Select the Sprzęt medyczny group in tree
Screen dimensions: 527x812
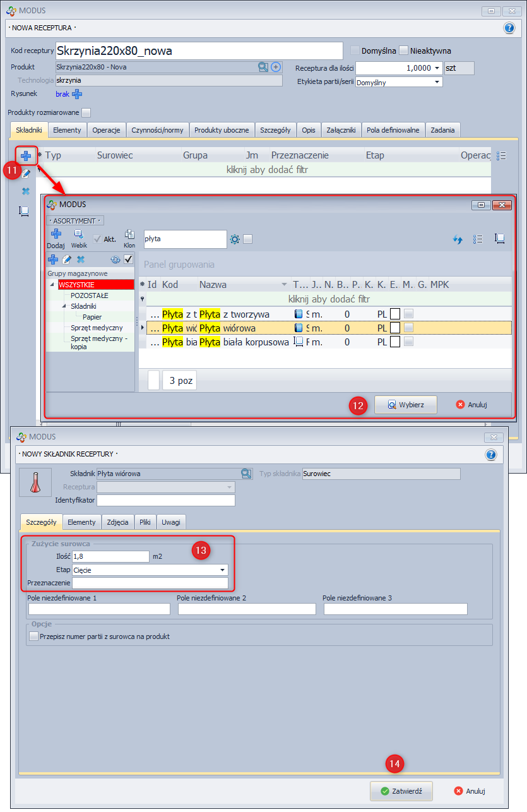pyautogui.click(x=97, y=328)
